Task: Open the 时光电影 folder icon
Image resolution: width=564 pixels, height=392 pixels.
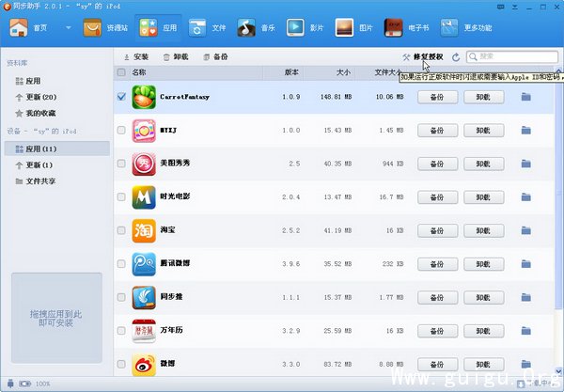Action: point(525,197)
